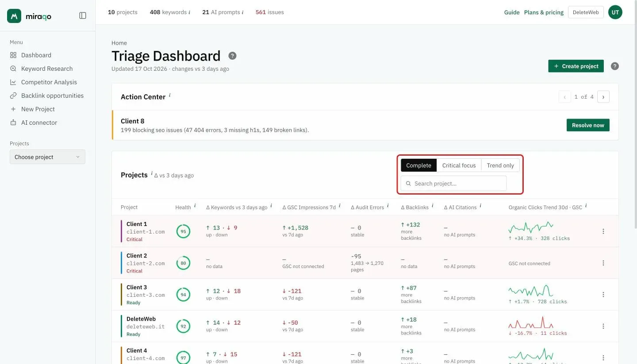Open the three-dot menu for Client 3

point(603,295)
